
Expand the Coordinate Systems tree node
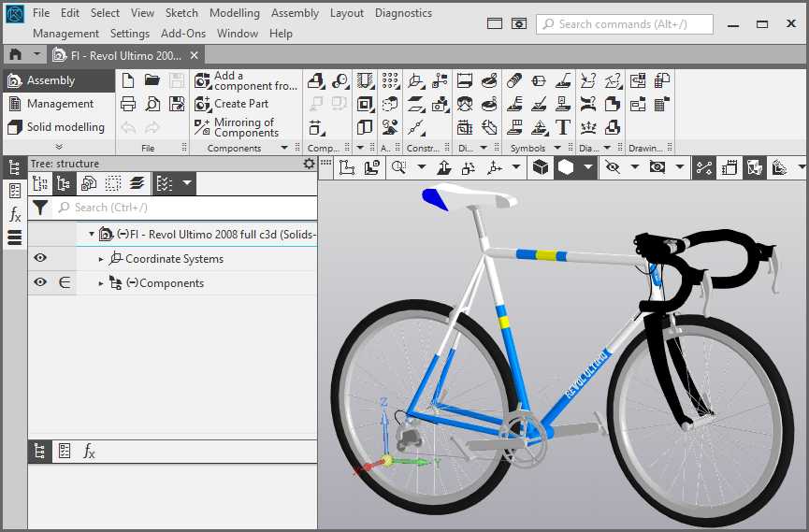pos(102,259)
